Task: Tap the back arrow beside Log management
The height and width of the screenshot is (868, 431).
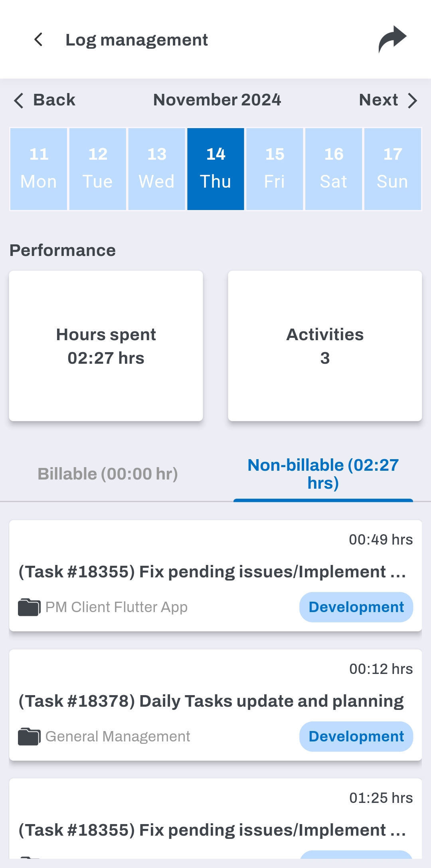Action: [x=38, y=40]
